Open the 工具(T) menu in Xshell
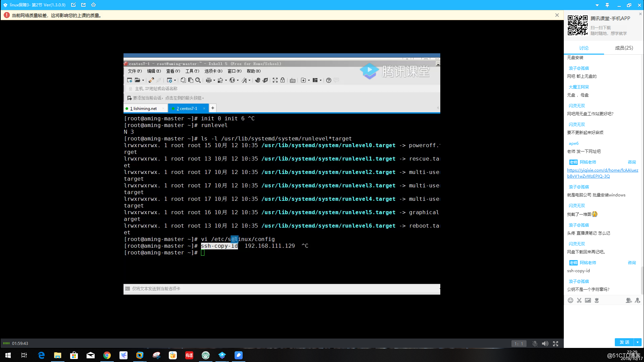The width and height of the screenshot is (644, 362). click(192, 71)
